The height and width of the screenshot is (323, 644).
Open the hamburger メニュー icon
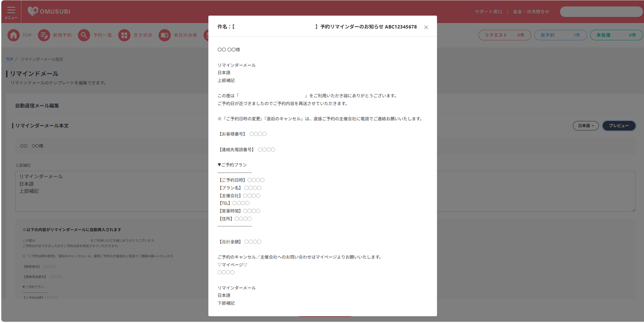pyautogui.click(x=11, y=12)
